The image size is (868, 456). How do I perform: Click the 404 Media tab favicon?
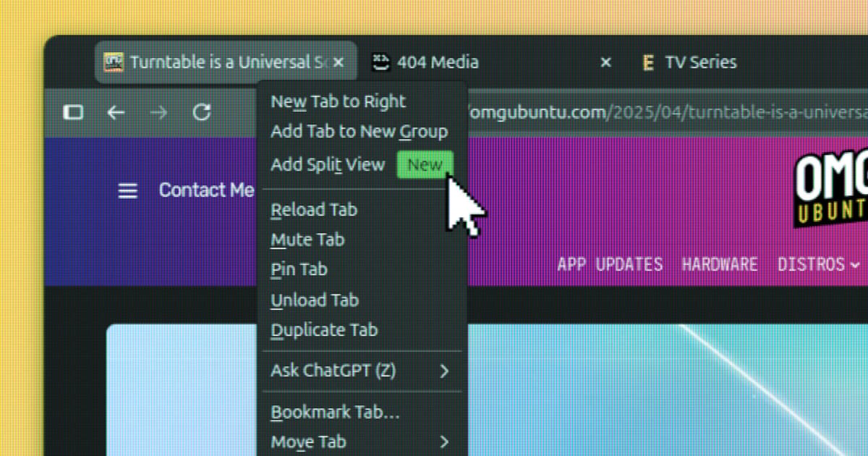(x=379, y=62)
